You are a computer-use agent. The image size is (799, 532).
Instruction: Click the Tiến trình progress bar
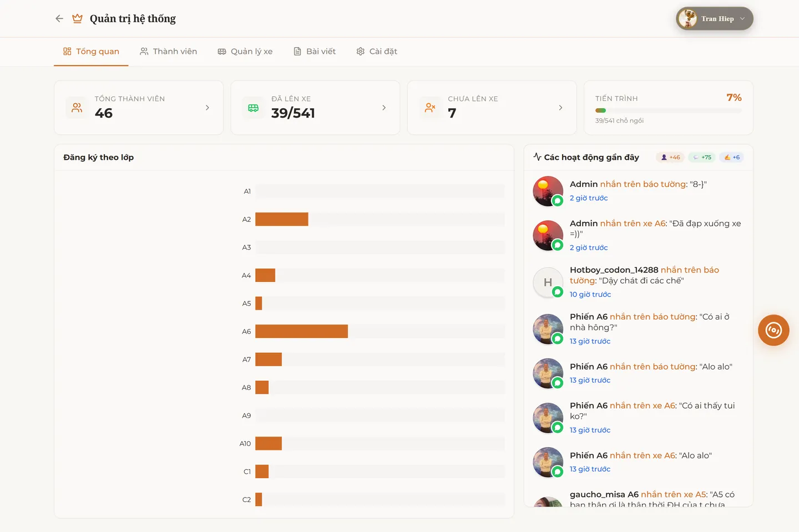click(x=668, y=110)
